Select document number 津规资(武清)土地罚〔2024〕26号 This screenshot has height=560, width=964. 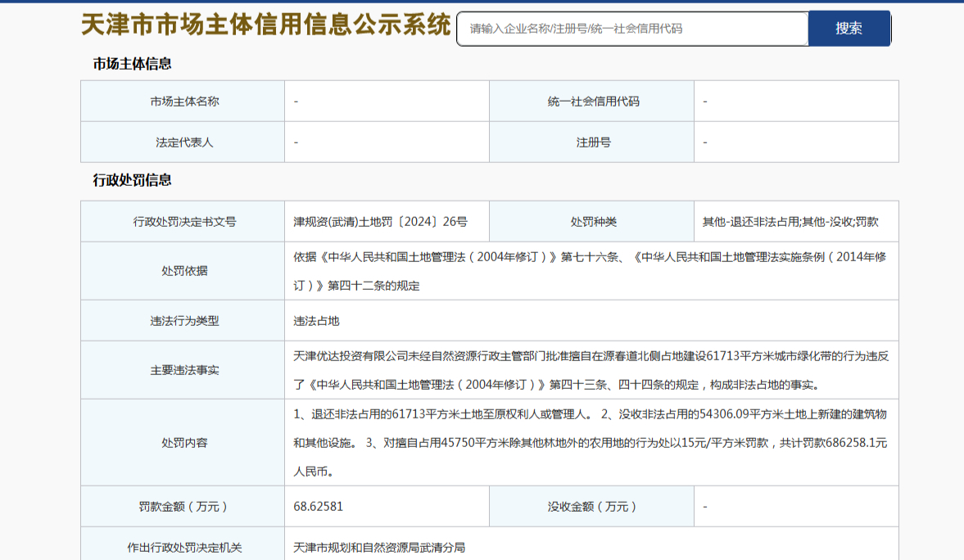tap(380, 222)
